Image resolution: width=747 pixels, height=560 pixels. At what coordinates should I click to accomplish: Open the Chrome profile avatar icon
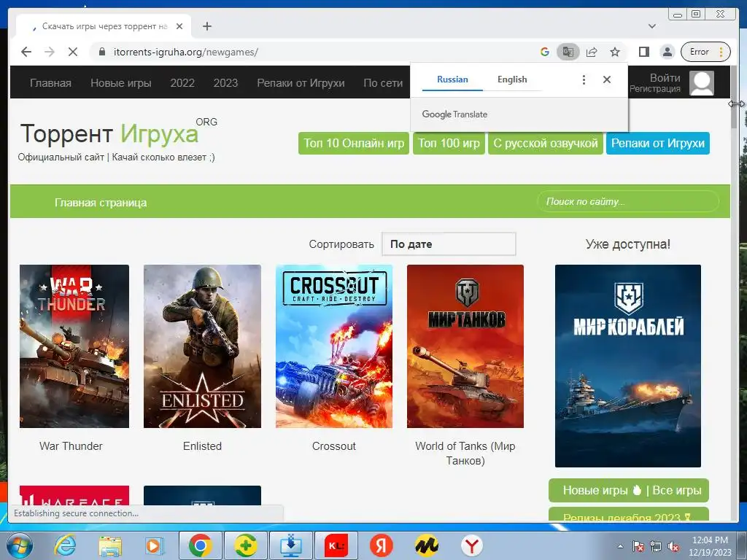[x=667, y=52]
